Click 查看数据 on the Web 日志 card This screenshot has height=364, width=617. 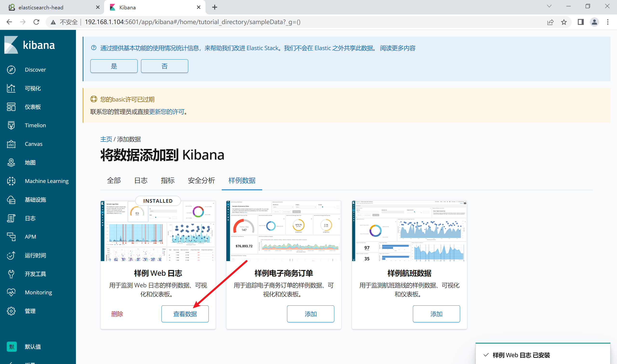click(x=185, y=314)
